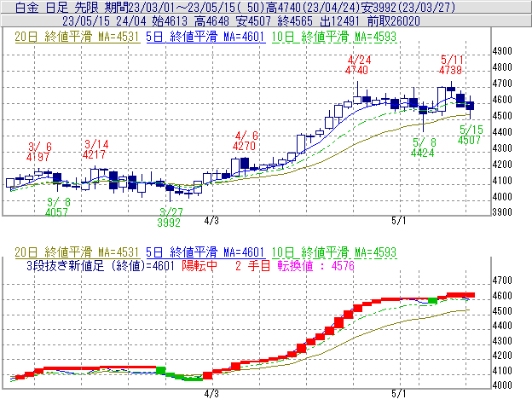
Task: Click the 10日 終値平滑 MA=4593 legend in upper chart
Action: pyautogui.click(x=334, y=37)
